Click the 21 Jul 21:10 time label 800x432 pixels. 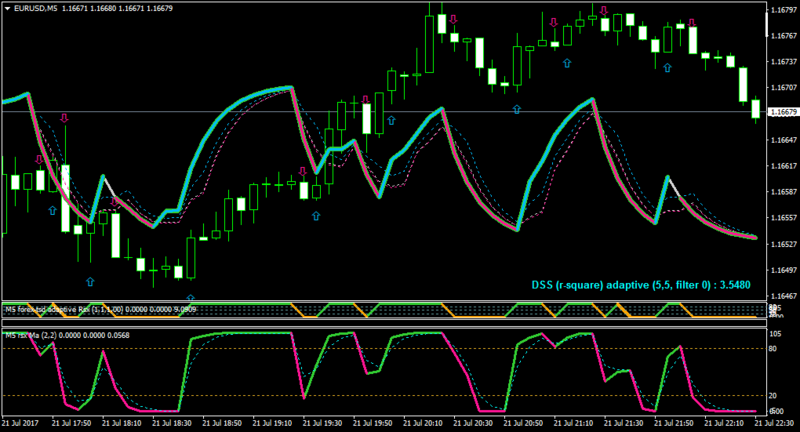click(x=574, y=423)
